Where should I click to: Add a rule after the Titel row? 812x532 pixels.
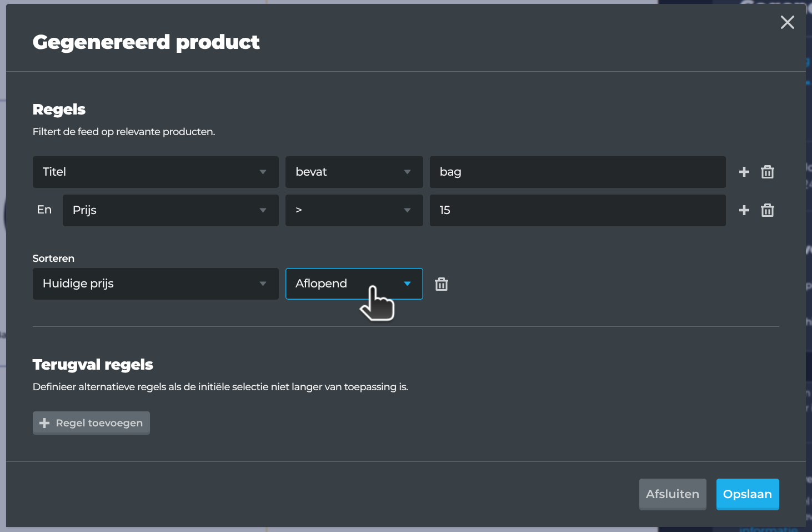tap(744, 172)
